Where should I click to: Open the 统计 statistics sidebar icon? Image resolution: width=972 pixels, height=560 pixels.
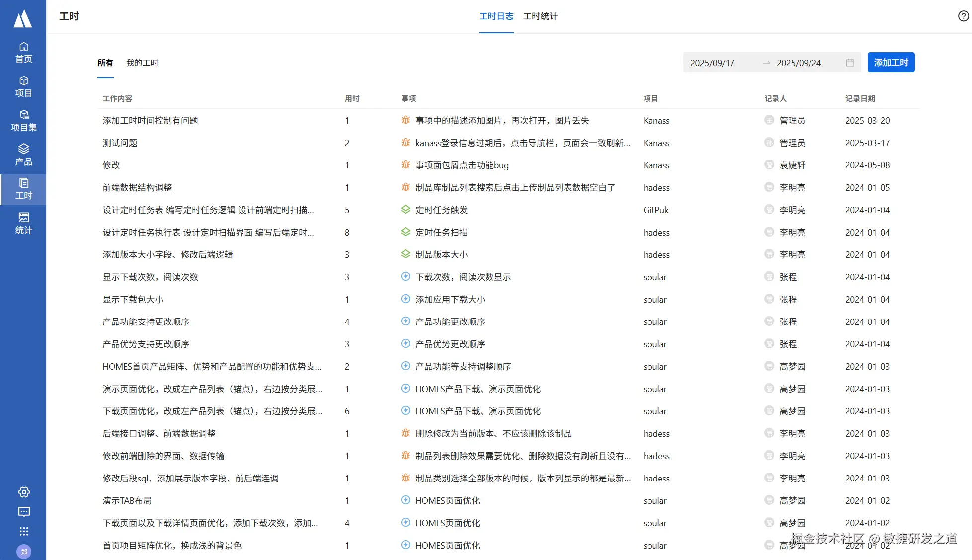23,223
